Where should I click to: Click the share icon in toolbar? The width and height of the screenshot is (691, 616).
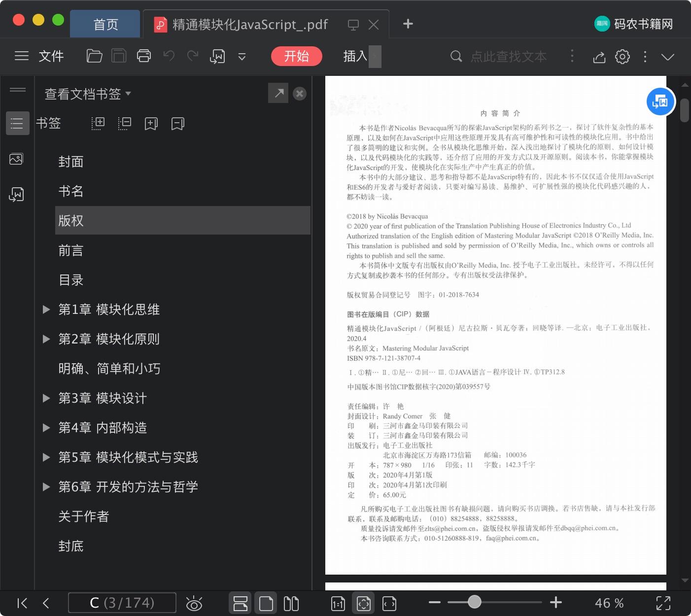599,57
